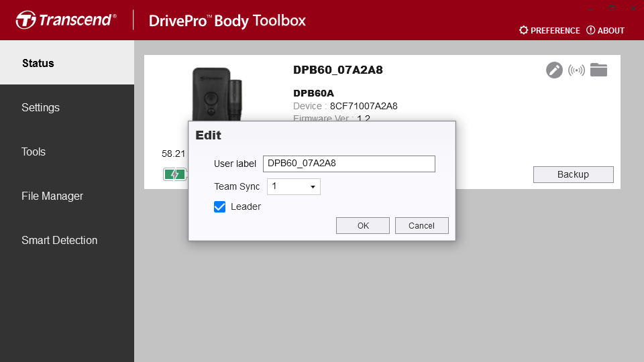Close the DrivePro Body Toolbox window
The image size is (644, 362).
coord(633,8)
